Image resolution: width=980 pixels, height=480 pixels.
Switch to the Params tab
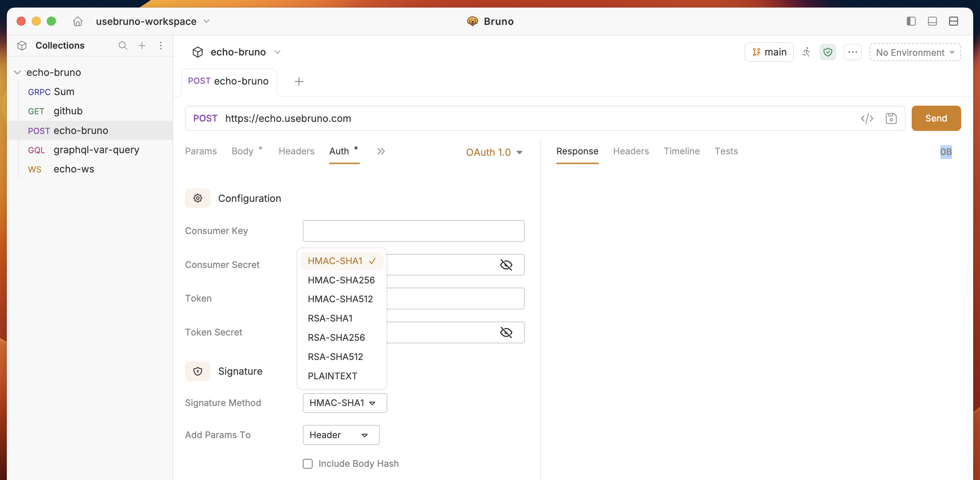coord(201,151)
